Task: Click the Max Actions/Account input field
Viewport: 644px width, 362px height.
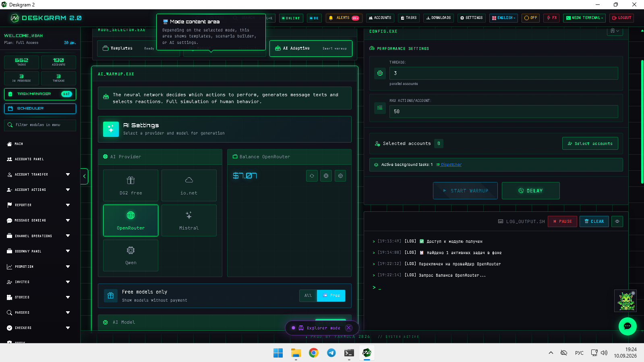Action: pos(503,112)
